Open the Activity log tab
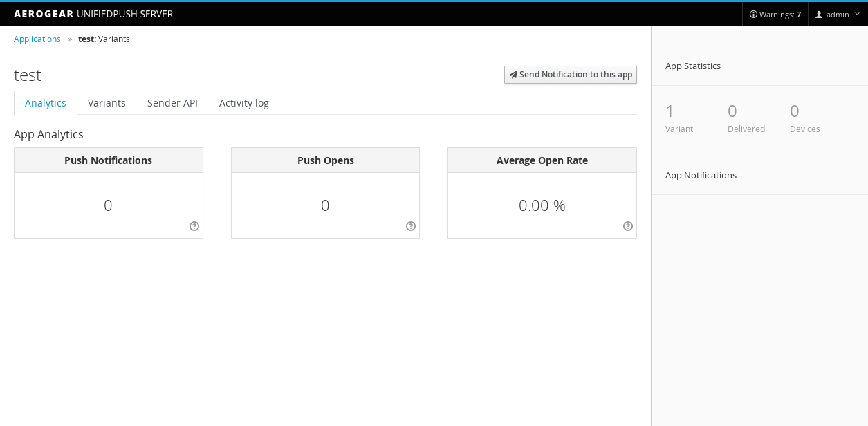The height and width of the screenshot is (426, 868). tap(244, 103)
